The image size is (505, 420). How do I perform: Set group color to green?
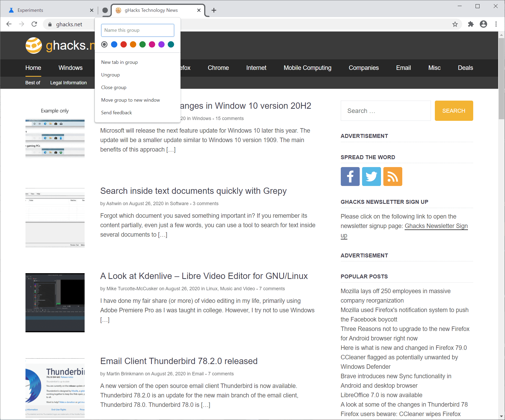click(142, 44)
